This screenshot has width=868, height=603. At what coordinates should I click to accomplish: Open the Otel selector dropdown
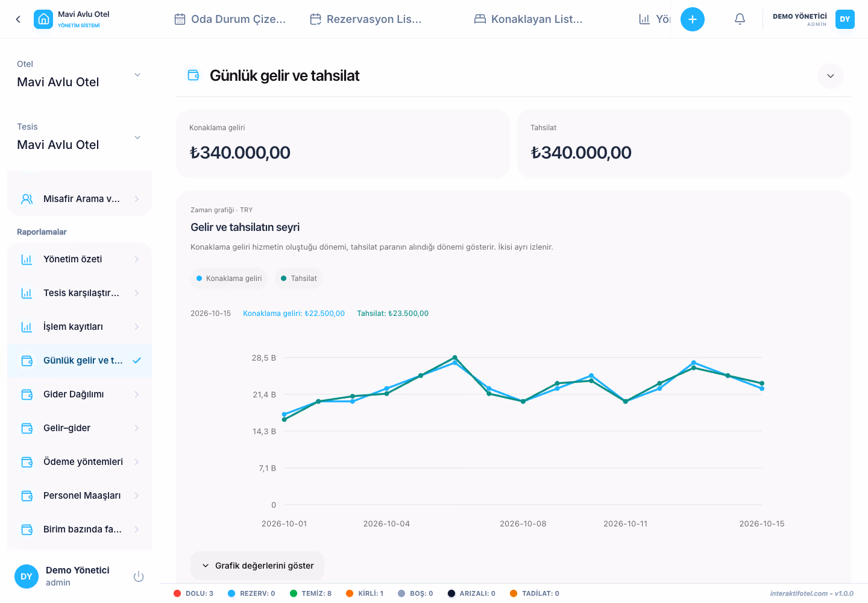pyautogui.click(x=80, y=74)
